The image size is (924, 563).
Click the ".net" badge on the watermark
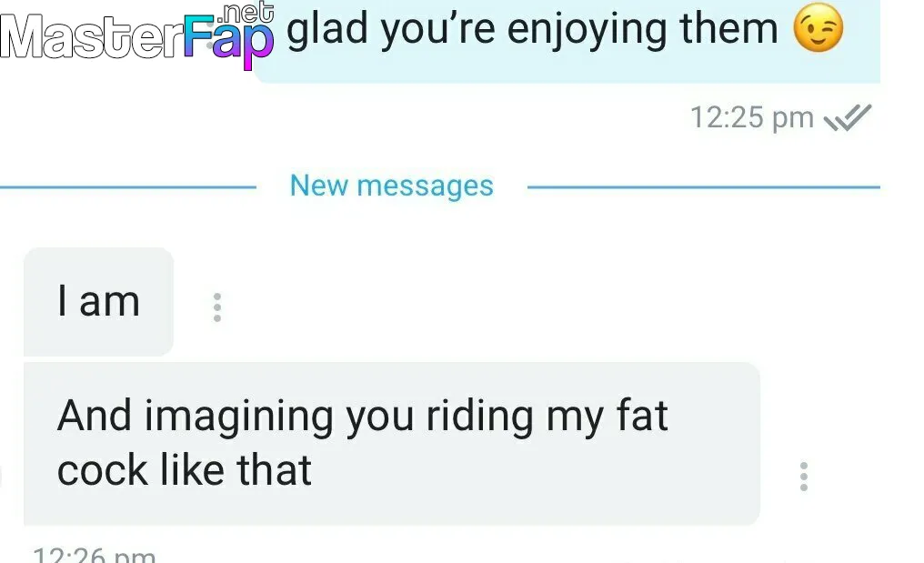tap(246, 13)
